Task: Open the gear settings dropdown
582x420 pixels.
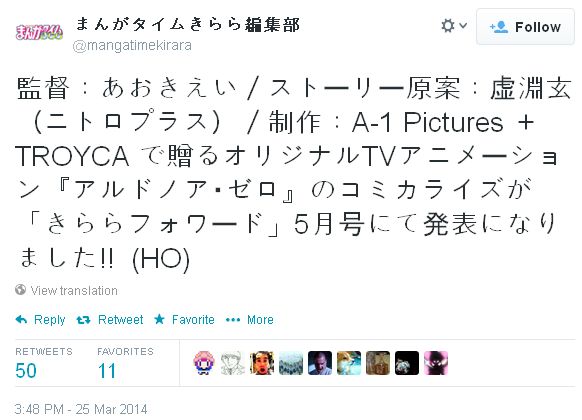Action: [x=454, y=26]
